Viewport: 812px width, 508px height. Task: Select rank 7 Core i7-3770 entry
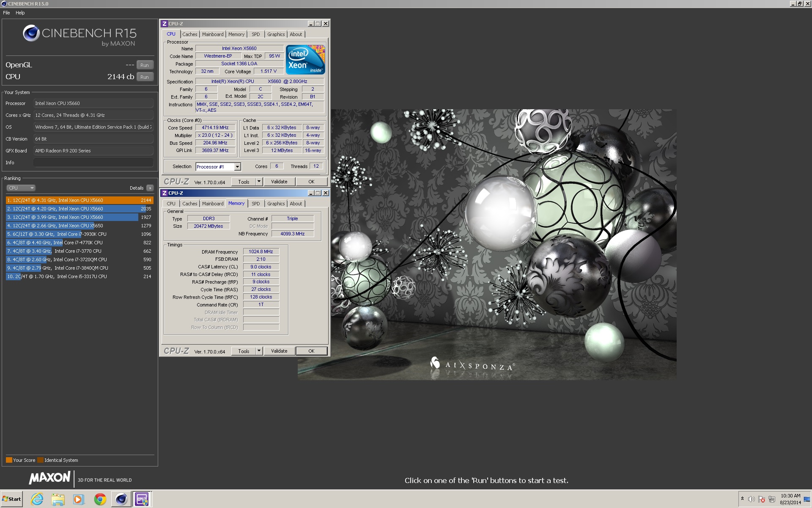pos(80,251)
